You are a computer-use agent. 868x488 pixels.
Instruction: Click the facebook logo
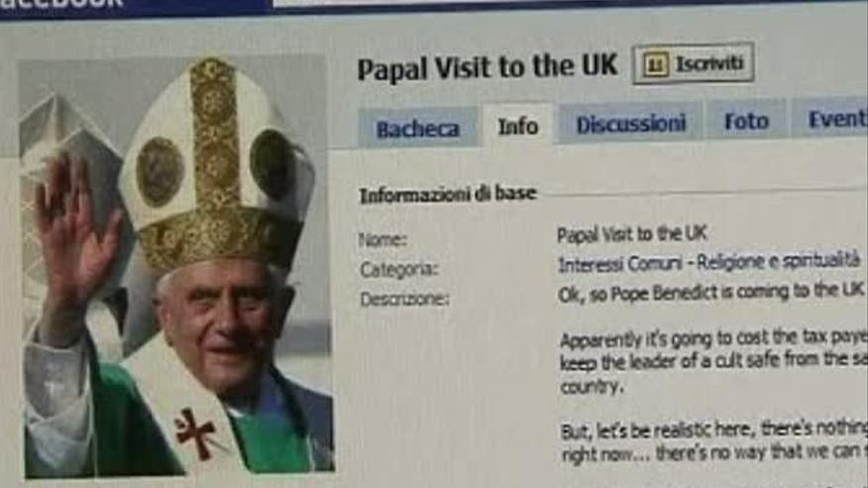pyautogui.click(x=59, y=3)
